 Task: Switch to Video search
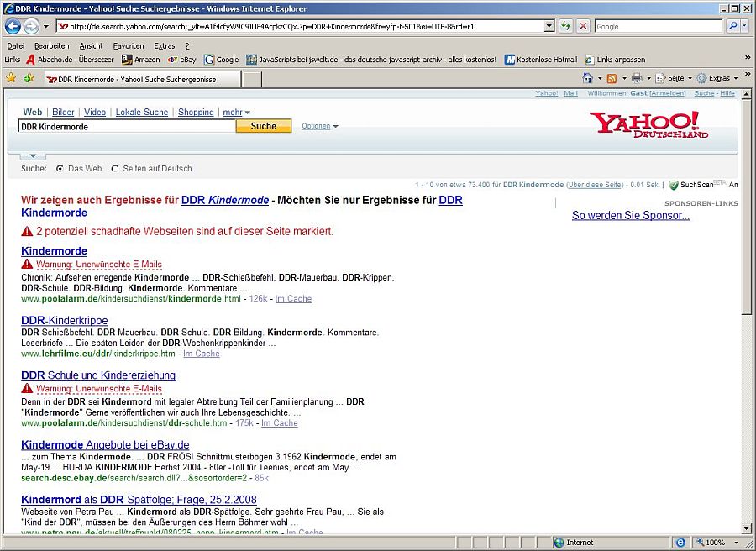[95, 113]
